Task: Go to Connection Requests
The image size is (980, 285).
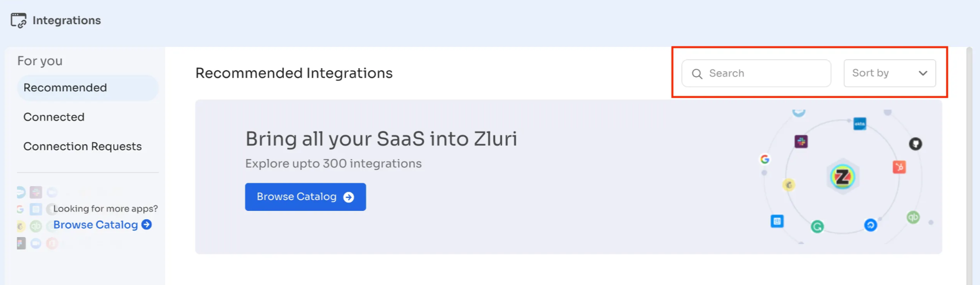Action: click(x=82, y=147)
